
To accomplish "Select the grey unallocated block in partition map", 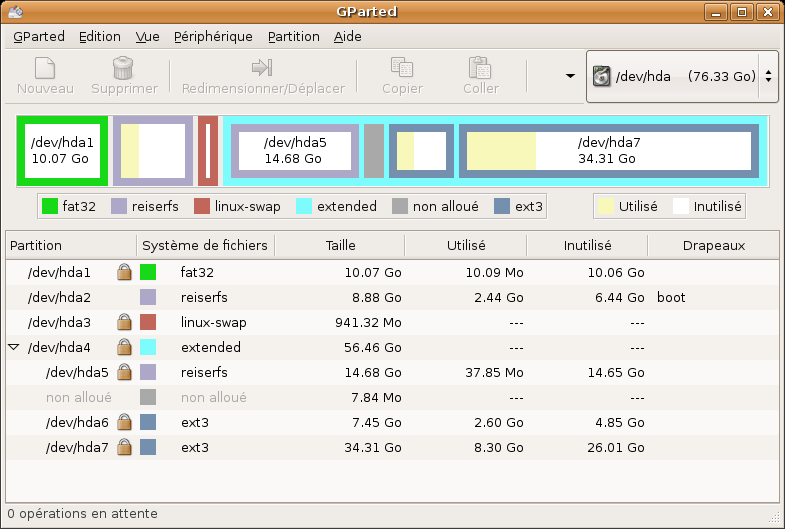I will [x=373, y=151].
